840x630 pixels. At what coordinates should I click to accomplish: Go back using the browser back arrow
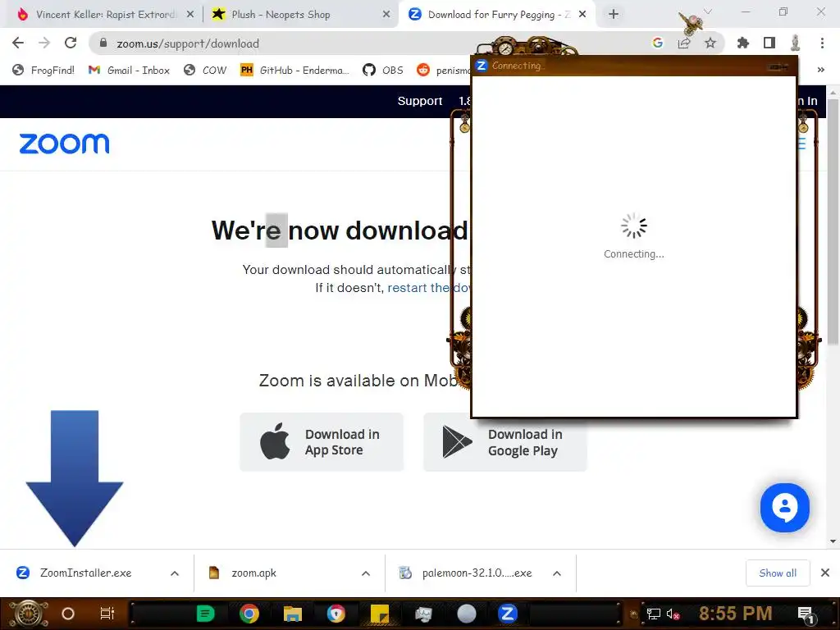pos(18,43)
